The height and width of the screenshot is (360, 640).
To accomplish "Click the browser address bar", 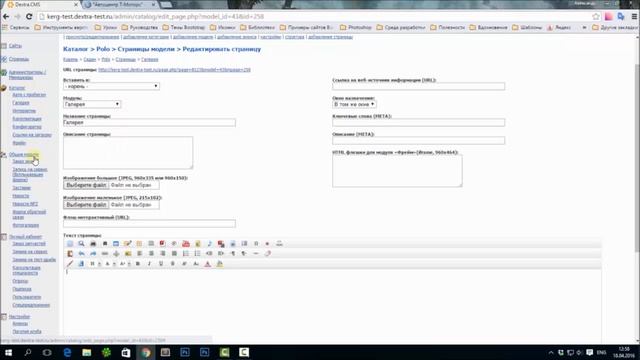I will tap(314, 16).
